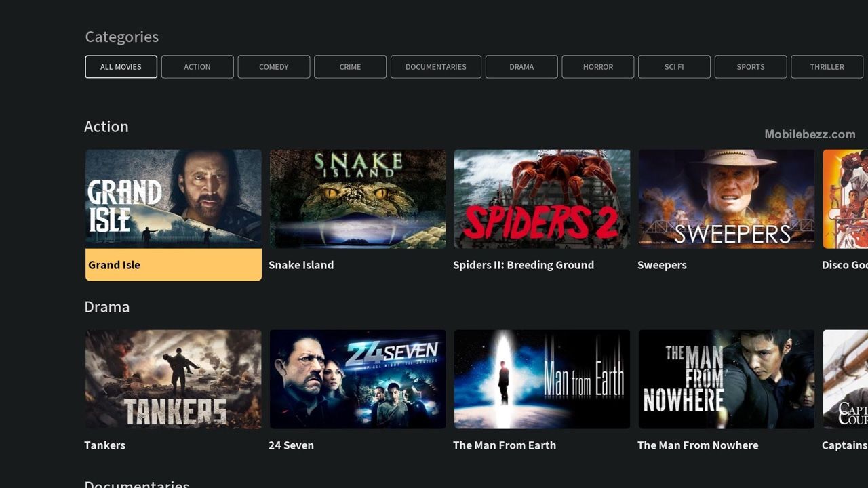Open the Snake Island poster thumbnail

pyautogui.click(x=358, y=199)
